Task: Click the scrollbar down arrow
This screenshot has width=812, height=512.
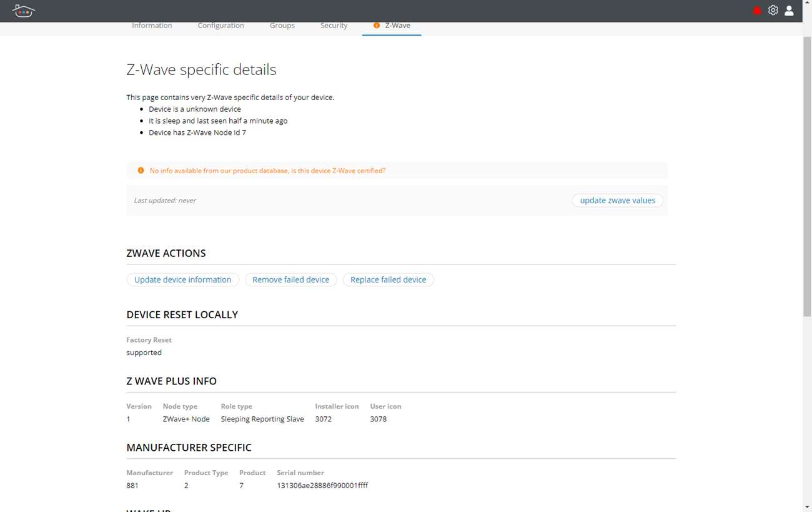Action: 807,506
